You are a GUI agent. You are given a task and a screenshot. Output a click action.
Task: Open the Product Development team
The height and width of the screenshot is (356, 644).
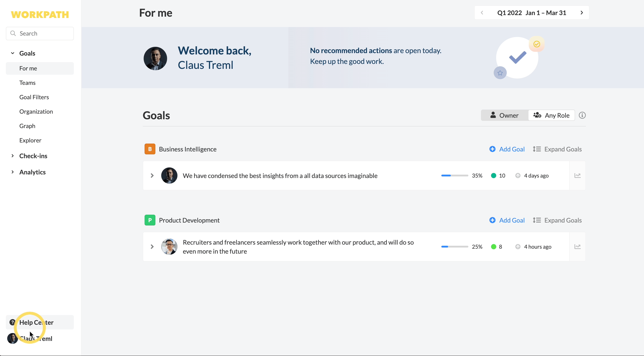pos(189,220)
